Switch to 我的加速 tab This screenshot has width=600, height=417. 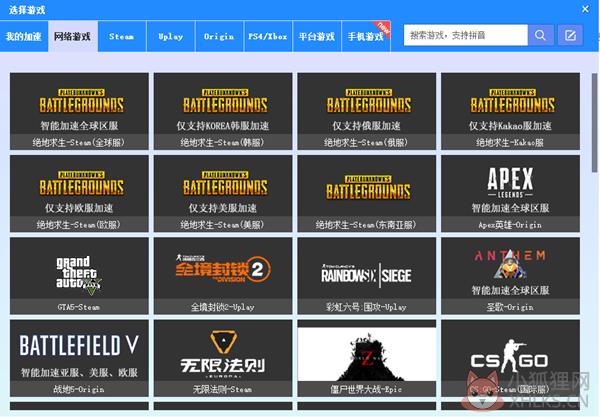[x=24, y=36]
